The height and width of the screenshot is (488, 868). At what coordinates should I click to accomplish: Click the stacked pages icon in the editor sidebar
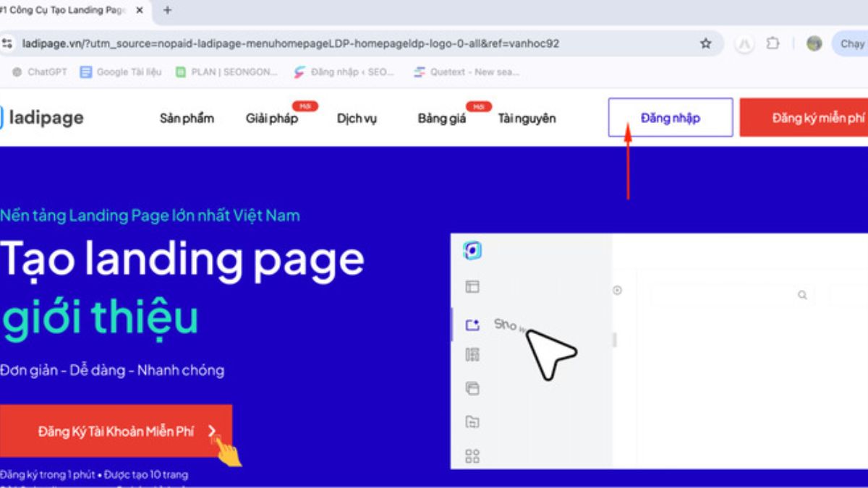click(x=472, y=388)
